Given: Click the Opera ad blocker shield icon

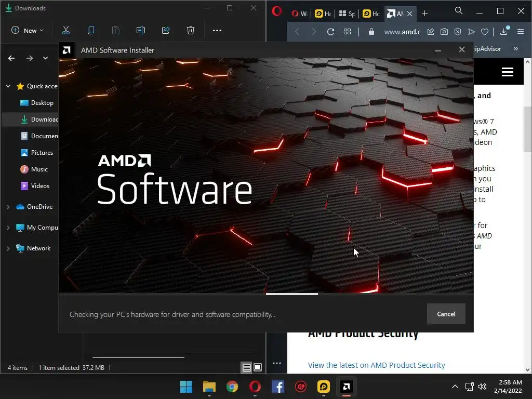Looking at the screenshot, I should [457, 32].
